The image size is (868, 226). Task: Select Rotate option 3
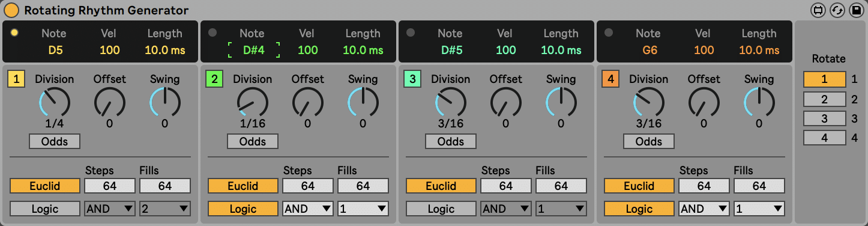click(825, 118)
